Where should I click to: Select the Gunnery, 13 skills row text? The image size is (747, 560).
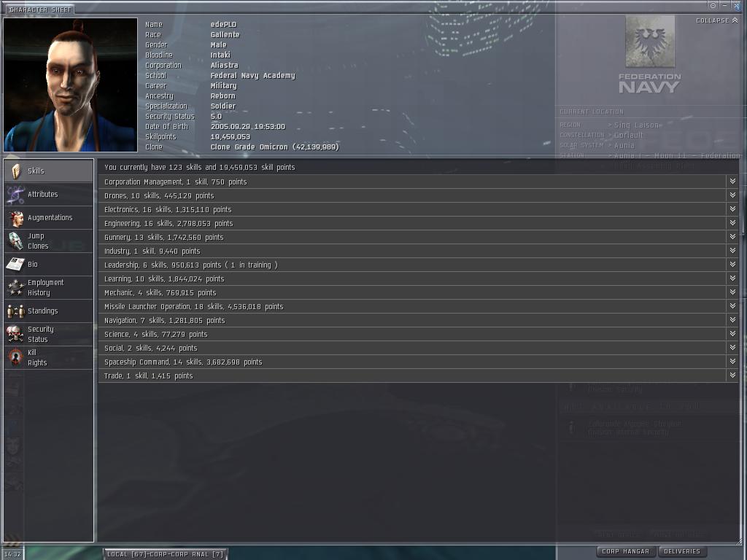(164, 237)
